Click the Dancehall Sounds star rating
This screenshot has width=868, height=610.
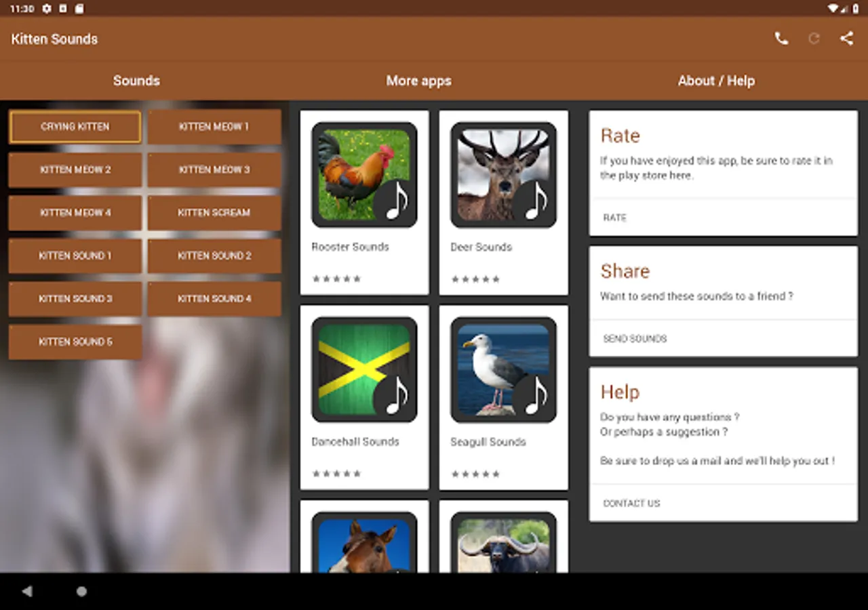[337, 474]
